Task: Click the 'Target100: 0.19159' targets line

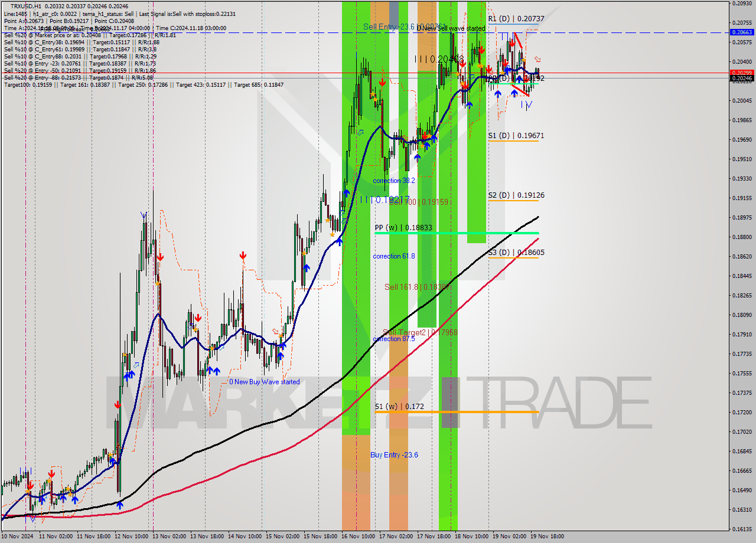Action: [x=144, y=84]
